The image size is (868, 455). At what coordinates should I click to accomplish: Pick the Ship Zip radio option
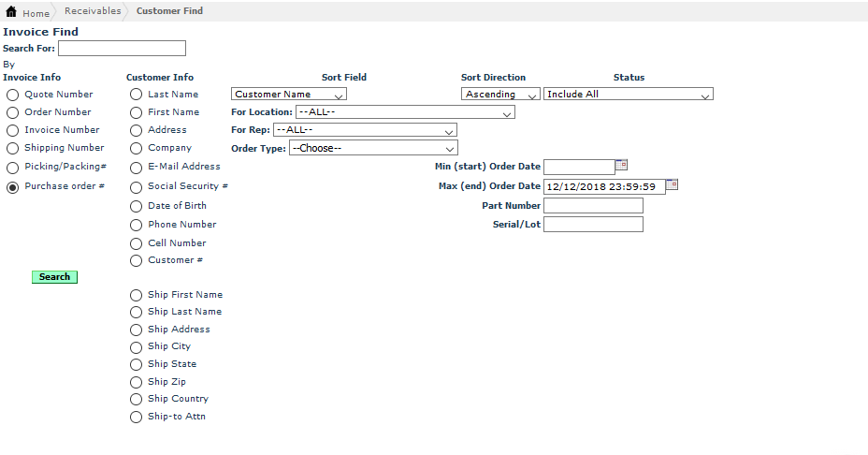[137, 382]
